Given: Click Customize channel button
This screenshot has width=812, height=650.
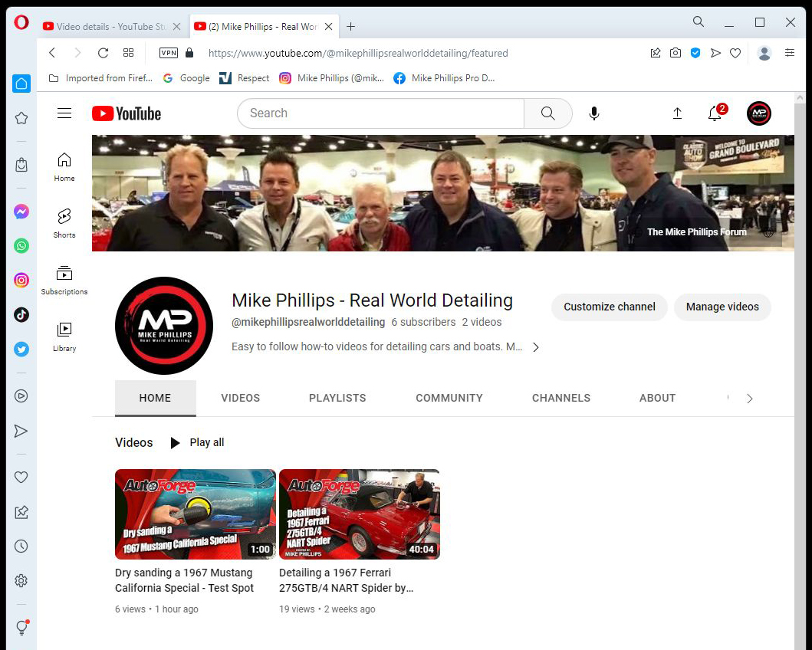Looking at the screenshot, I should point(609,307).
